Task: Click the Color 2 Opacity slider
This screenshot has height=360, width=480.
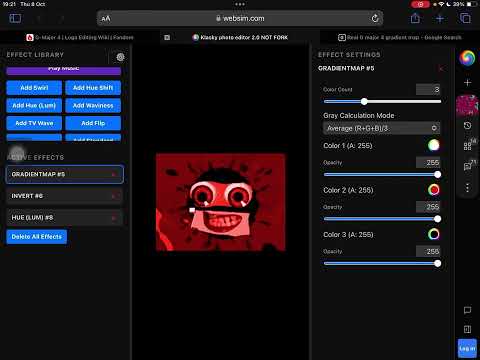Action: (382, 219)
